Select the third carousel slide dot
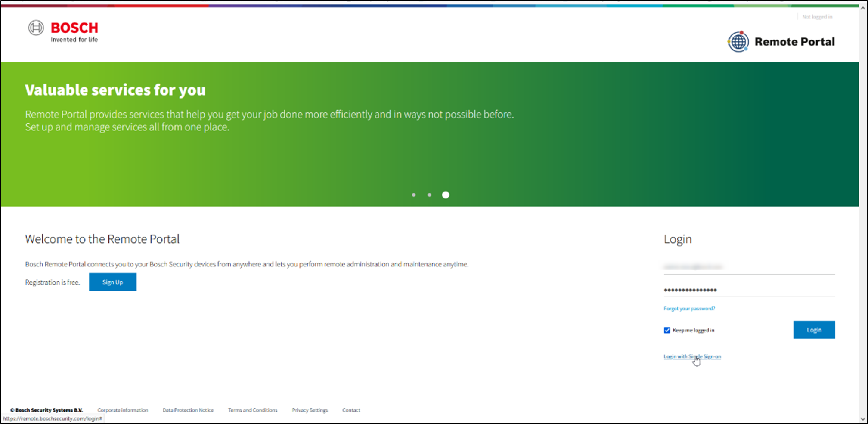 [446, 195]
